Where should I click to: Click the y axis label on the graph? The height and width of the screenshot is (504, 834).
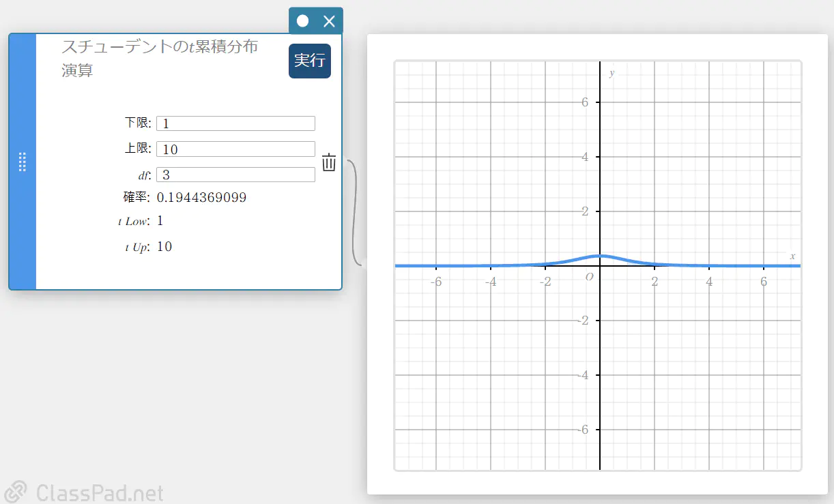click(612, 73)
